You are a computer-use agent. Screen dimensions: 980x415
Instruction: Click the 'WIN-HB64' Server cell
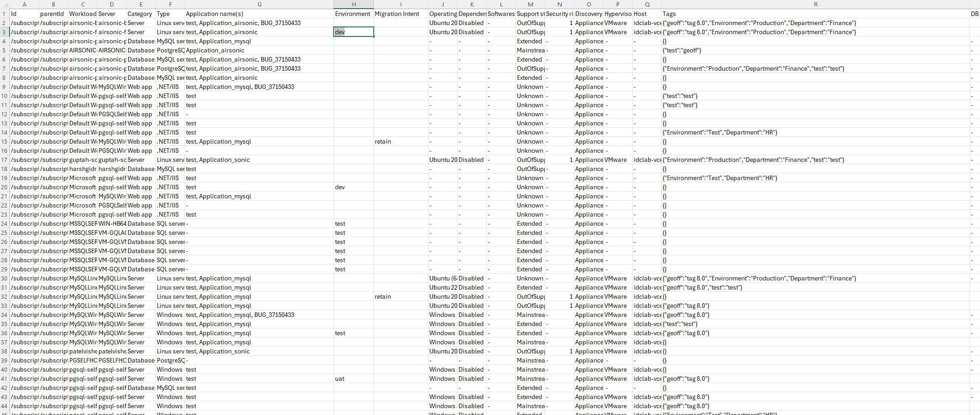(112, 223)
